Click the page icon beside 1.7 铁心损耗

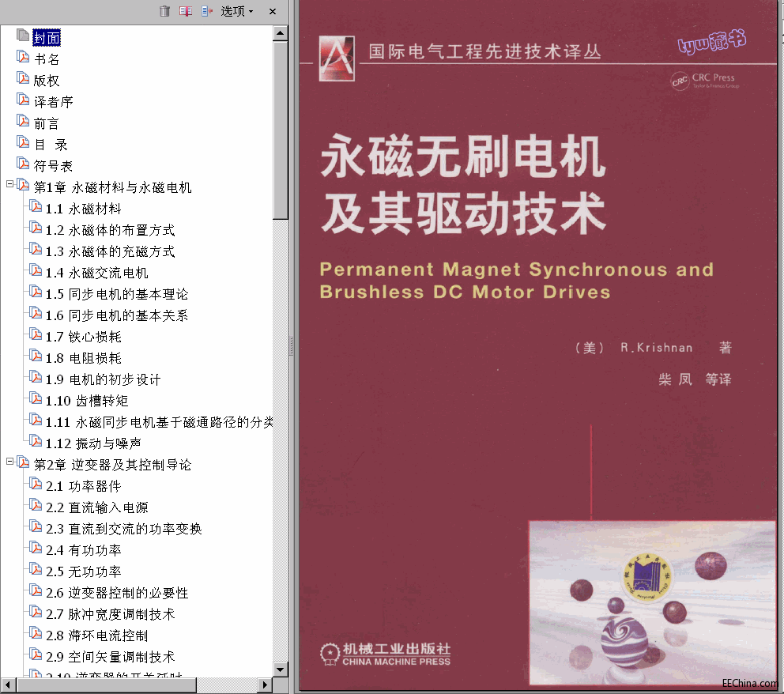(x=35, y=334)
